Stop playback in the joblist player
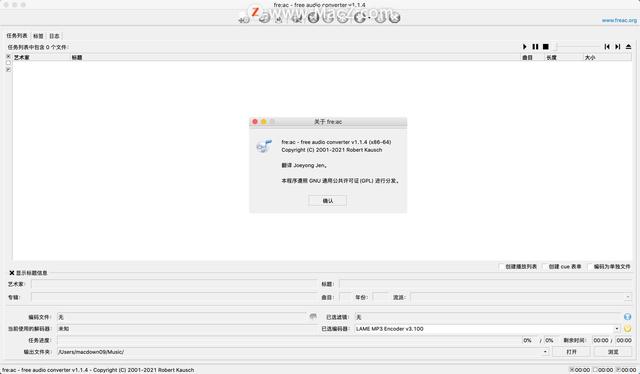The image size is (640, 374). point(546,47)
